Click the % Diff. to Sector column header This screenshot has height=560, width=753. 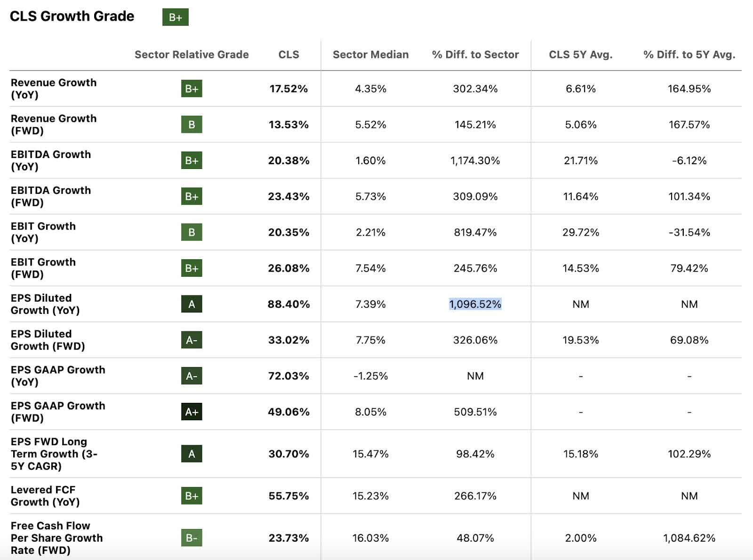point(475,55)
